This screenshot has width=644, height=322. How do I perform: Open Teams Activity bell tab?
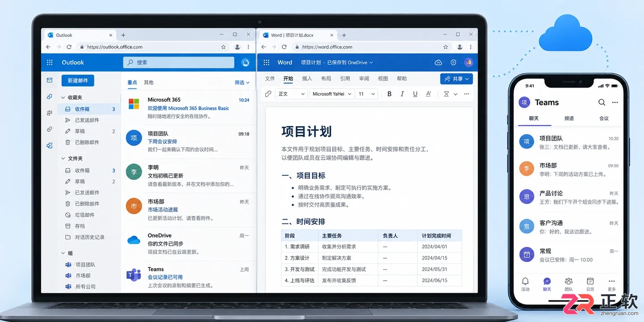(525, 284)
